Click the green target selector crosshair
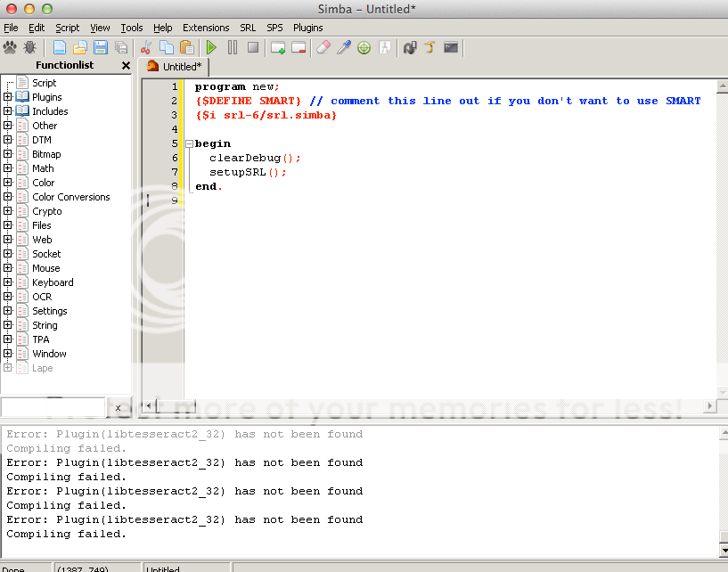 click(x=364, y=47)
